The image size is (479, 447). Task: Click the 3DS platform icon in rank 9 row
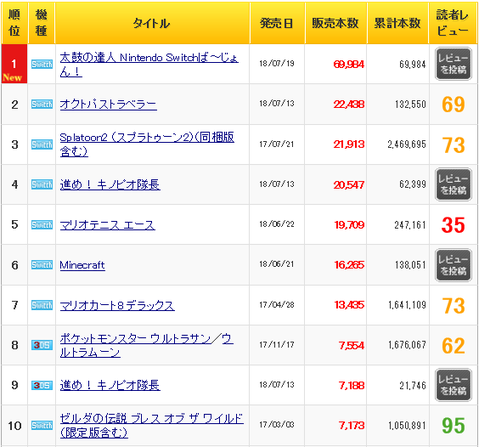click(x=42, y=385)
